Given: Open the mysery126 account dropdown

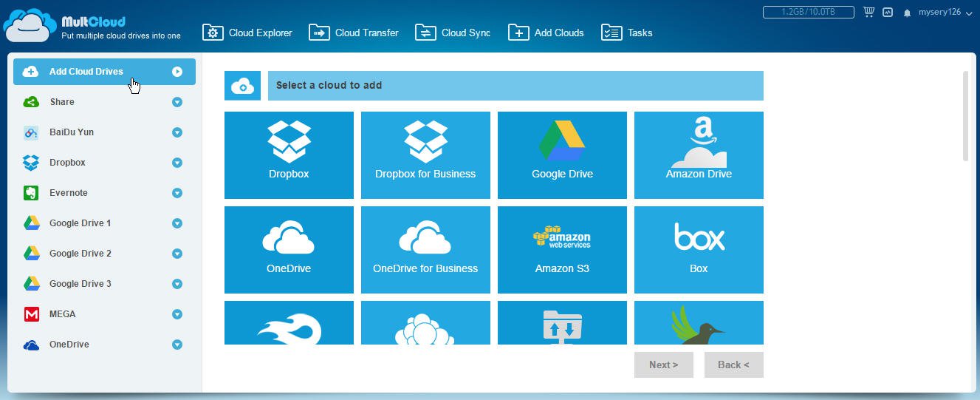Looking at the screenshot, I should pyautogui.click(x=945, y=13).
